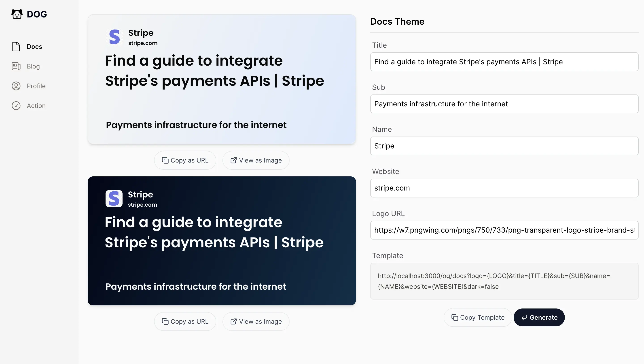Focus the Name input field
This screenshot has height=364, width=644.
tap(504, 146)
